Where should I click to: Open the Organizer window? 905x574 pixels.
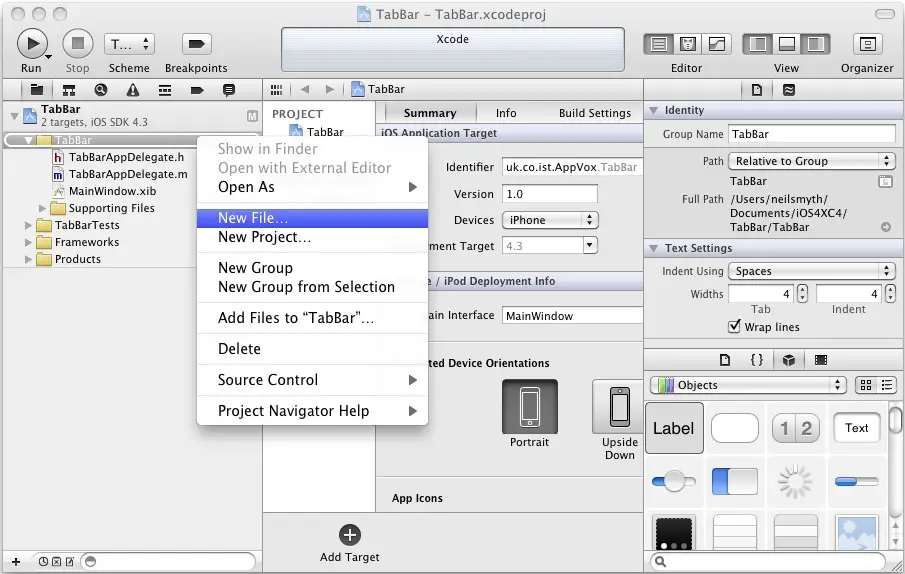click(x=867, y=44)
